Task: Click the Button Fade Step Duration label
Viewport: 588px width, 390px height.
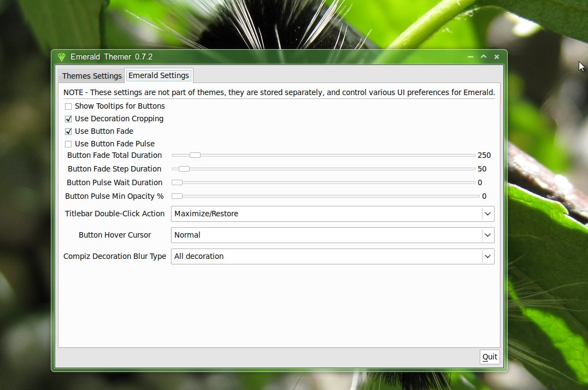Action: 114,169
